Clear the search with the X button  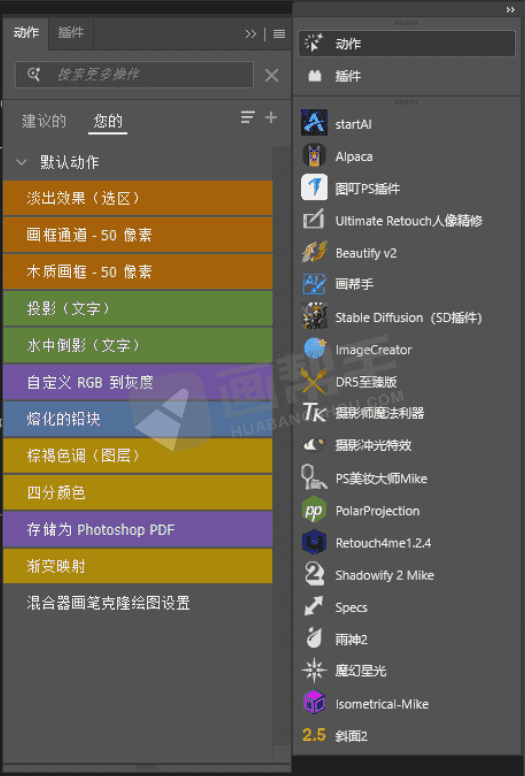[272, 75]
